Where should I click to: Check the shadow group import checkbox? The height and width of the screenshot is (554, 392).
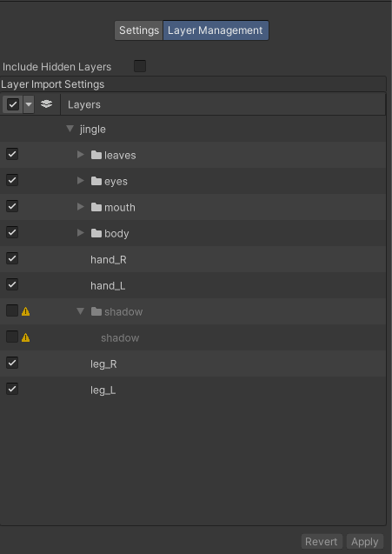pos(12,310)
